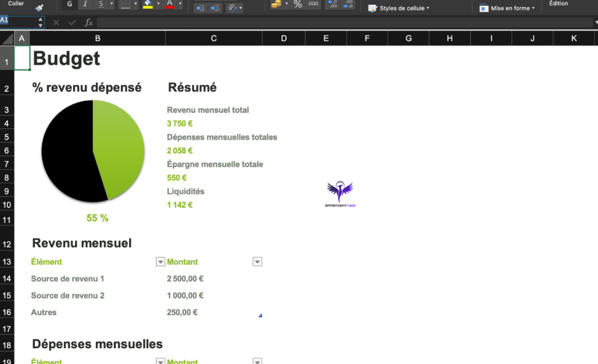Select column F header
598x364 pixels.
click(367, 38)
